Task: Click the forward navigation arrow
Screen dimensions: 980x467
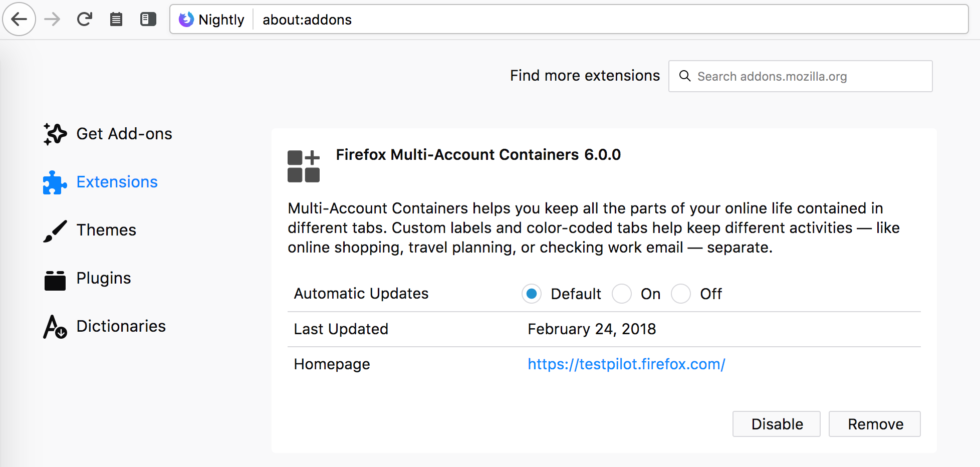Action: coord(52,19)
